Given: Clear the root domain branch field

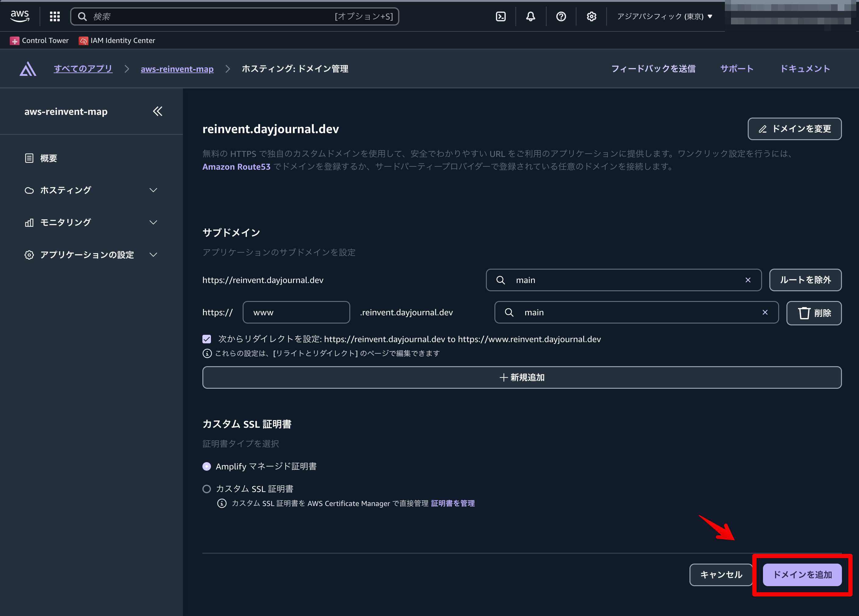Looking at the screenshot, I should tap(748, 280).
